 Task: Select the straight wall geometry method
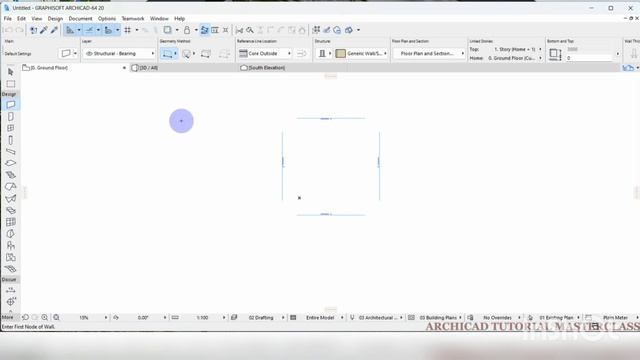(x=167, y=53)
